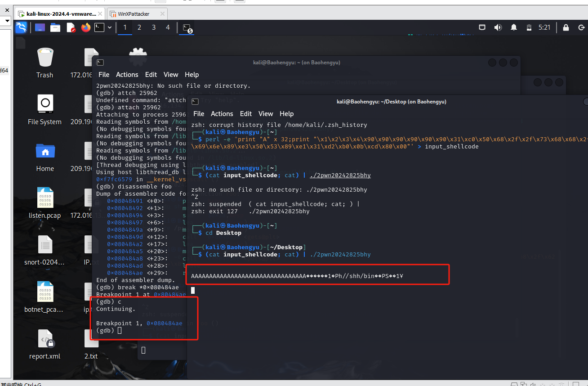Open the wired network status icon
The width and height of the screenshot is (588, 386).
coord(482,27)
